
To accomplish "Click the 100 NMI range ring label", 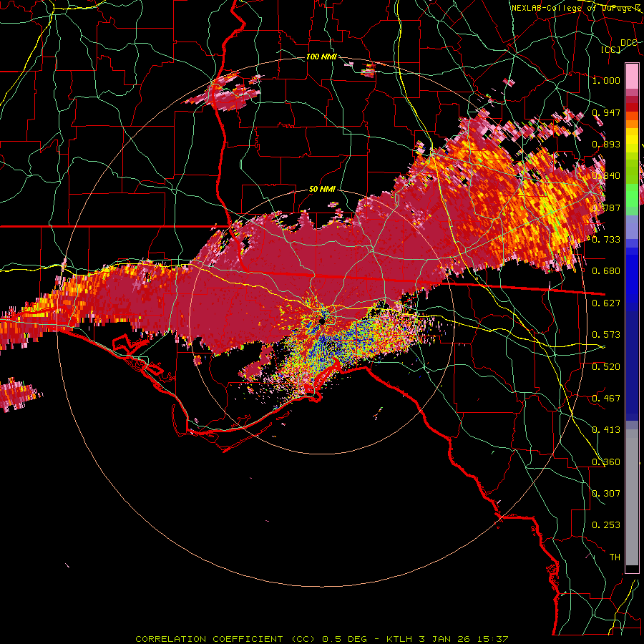I will (x=321, y=57).
